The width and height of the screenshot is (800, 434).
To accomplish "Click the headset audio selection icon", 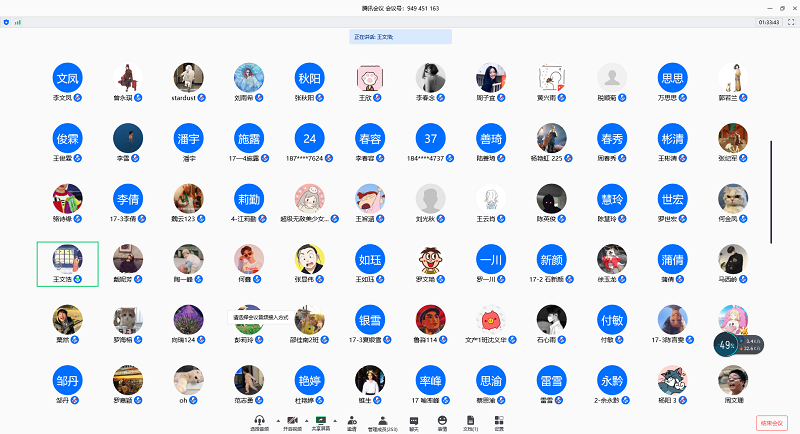I will point(259,420).
